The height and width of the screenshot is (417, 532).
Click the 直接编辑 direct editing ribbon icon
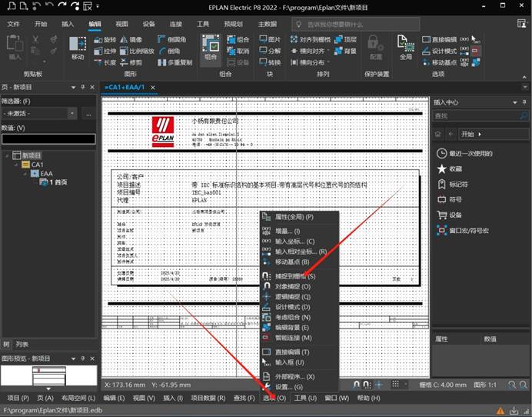point(440,40)
